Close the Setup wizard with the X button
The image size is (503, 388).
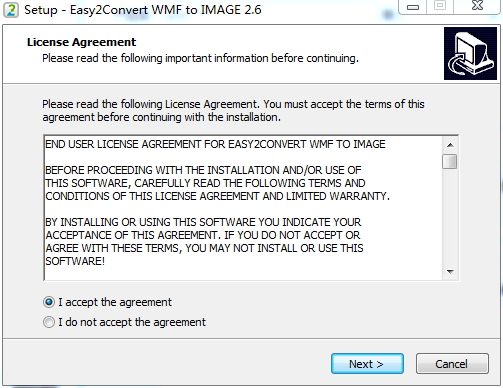(x=477, y=6)
